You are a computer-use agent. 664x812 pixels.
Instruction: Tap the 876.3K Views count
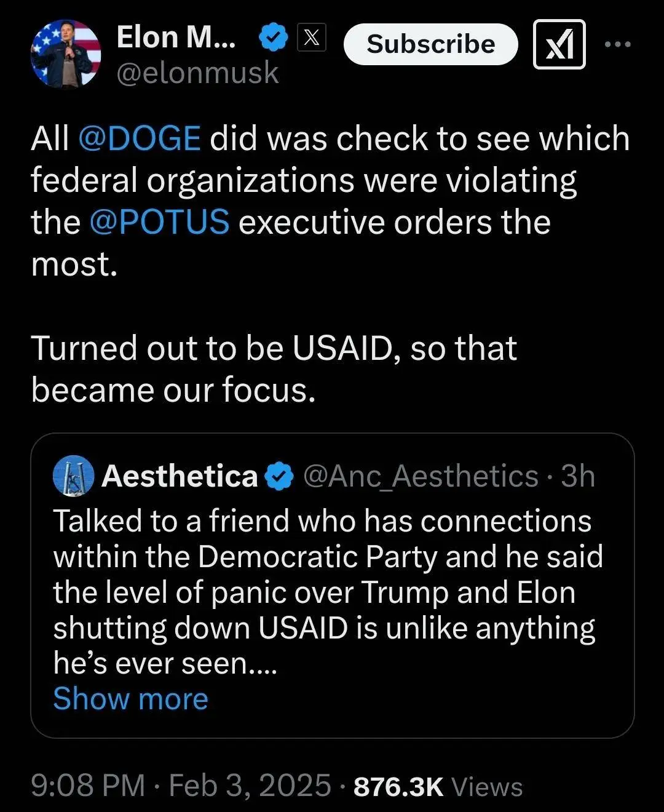click(438, 786)
